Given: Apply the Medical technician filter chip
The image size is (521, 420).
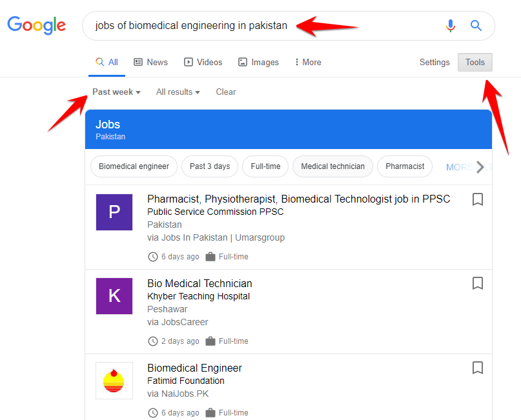Looking at the screenshot, I should [x=332, y=166].
